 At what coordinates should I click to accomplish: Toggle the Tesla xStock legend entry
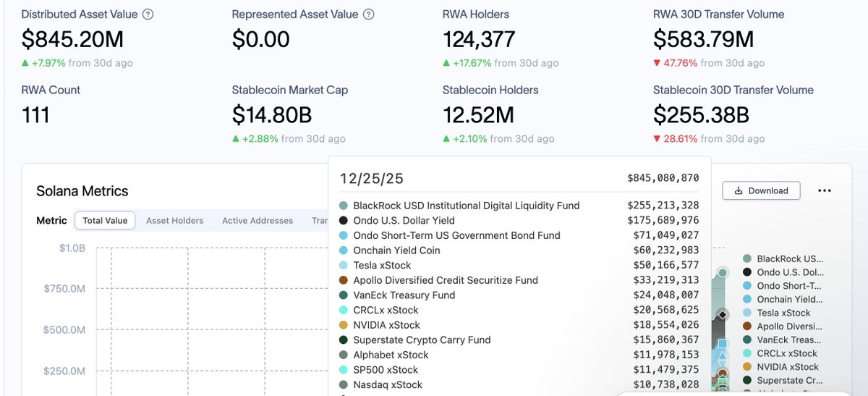(777, 313)
